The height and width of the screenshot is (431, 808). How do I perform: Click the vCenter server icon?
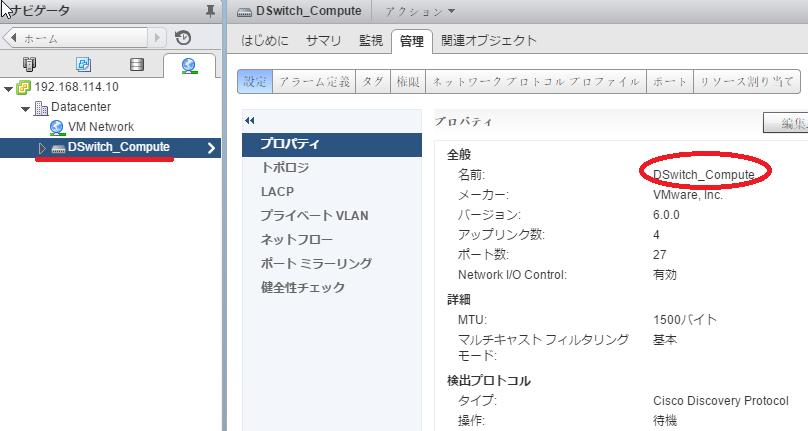[x=24, y=87]
